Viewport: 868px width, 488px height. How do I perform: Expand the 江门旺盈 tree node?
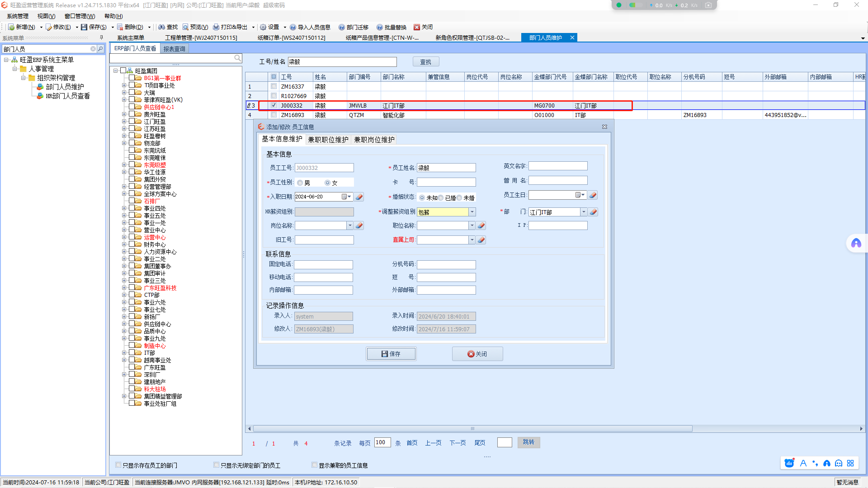point(124,122)
